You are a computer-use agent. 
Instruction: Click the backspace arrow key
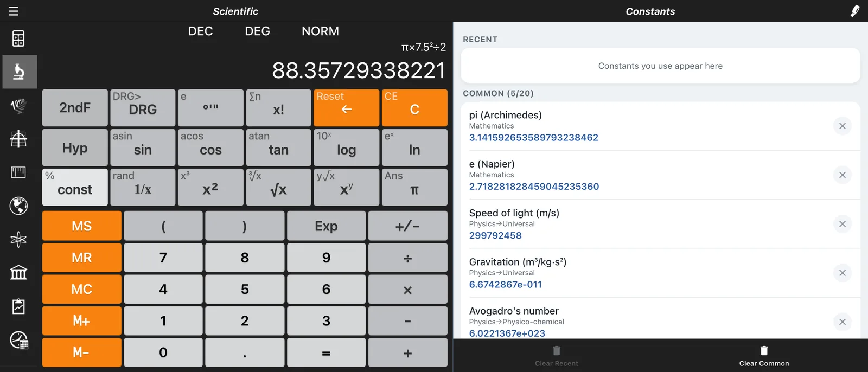[346, 108]
